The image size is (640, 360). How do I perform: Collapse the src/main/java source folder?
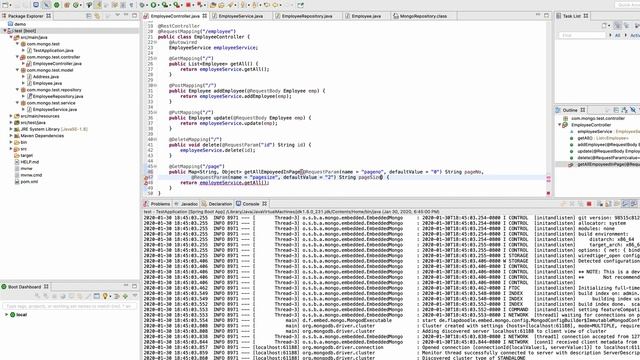[x=11, y=37]
